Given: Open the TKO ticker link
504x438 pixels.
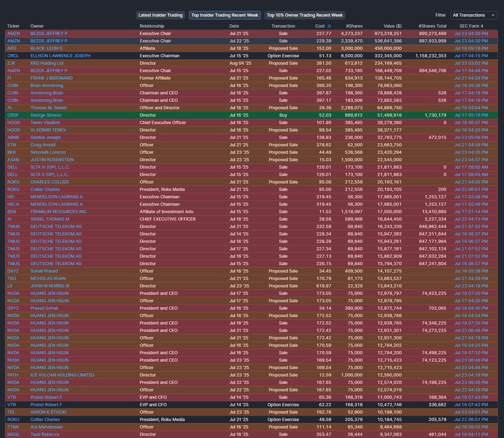Looking at the screenshot, I should tap(12, 279).
